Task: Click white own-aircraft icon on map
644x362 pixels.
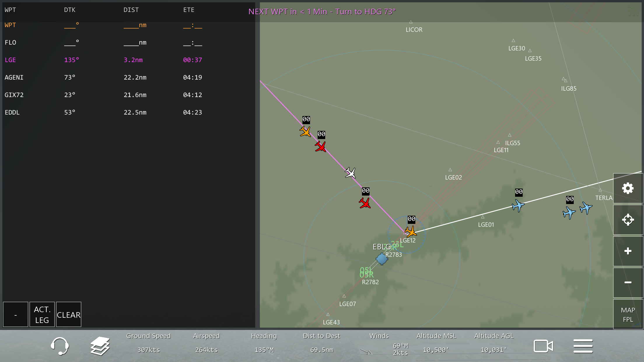Action: tap(350, 173)
